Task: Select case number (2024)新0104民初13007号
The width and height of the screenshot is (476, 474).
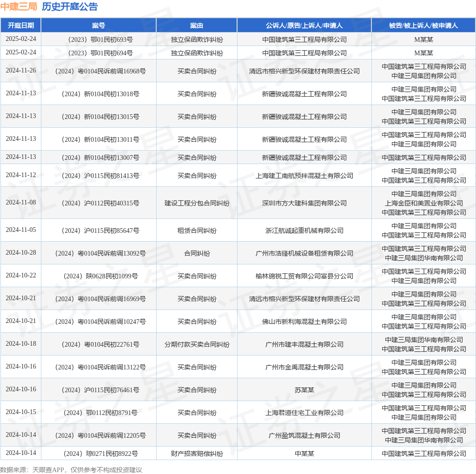Action: pyautogui.click(x=100, y=158)
